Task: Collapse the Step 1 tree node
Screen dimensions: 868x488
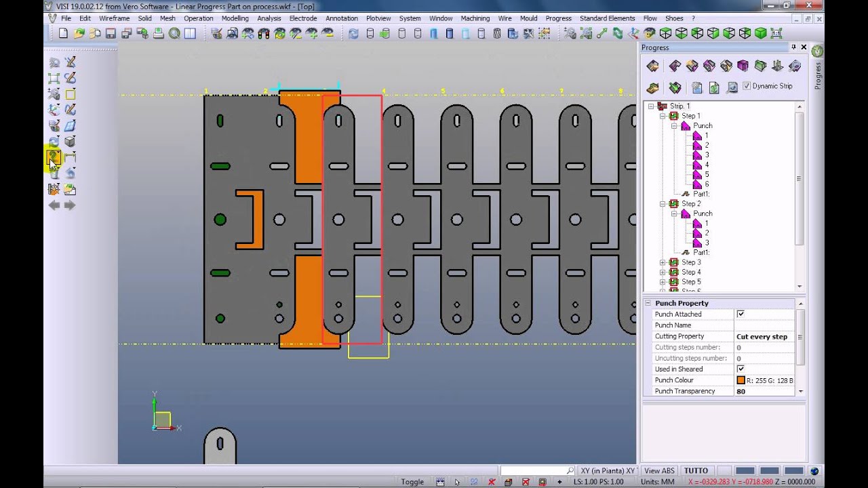Action: click(x=663, y=116)
